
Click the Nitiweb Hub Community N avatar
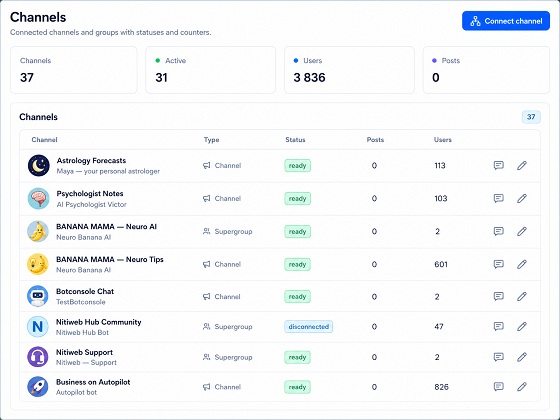point(38,326)
